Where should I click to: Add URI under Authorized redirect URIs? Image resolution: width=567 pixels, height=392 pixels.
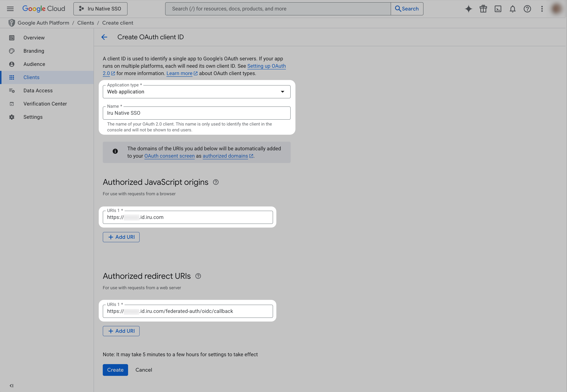121,331
